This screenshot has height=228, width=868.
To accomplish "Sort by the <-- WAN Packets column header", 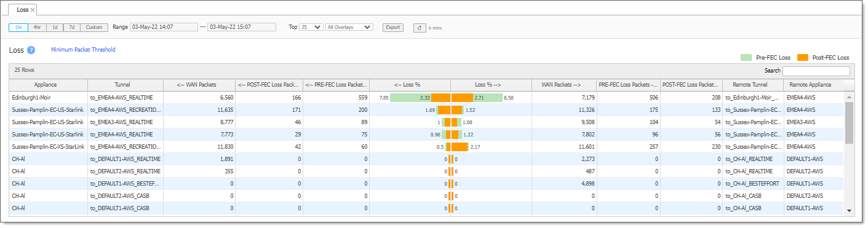I will 199,85.
